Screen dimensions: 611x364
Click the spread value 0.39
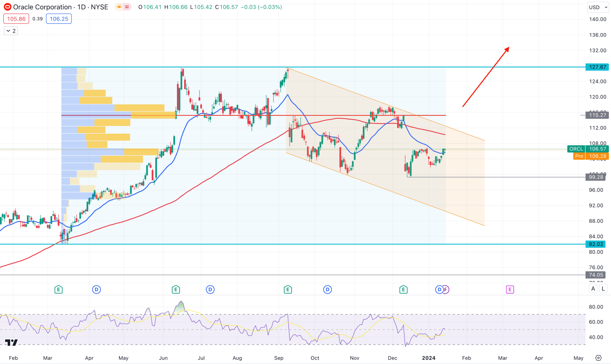(38, 19)
